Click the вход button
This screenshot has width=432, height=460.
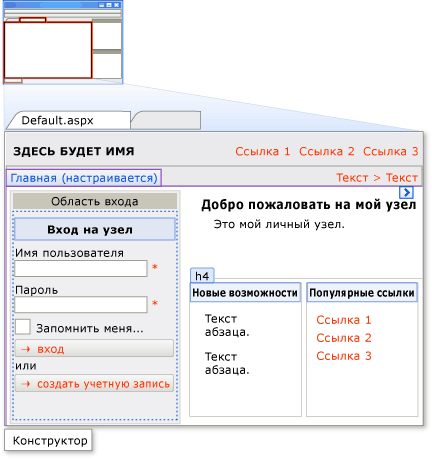pos(94,349)
